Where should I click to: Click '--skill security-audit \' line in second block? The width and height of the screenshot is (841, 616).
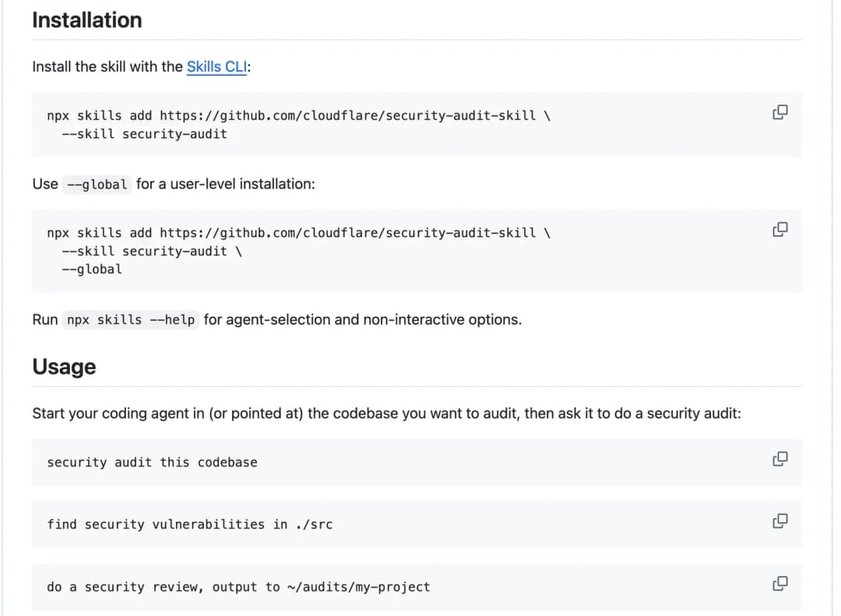coord(152,251)
